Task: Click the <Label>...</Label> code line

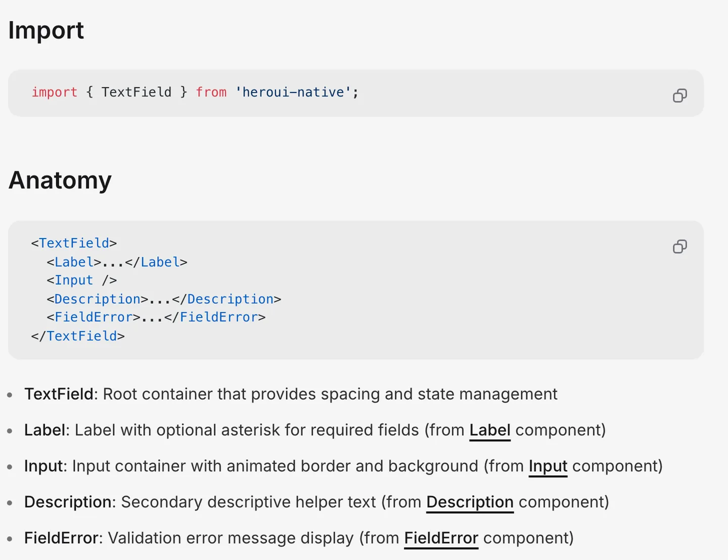Action: pyautogui.click(x=117, y=262)
